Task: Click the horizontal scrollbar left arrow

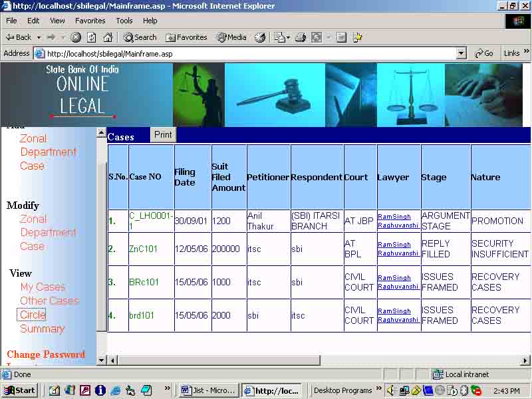Action: click(112, 360)
